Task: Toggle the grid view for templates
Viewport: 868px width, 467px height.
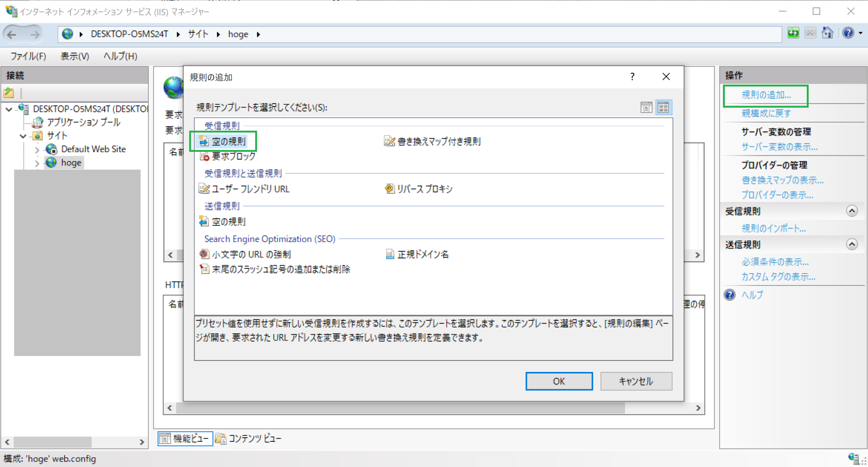Action: [664, 107]
